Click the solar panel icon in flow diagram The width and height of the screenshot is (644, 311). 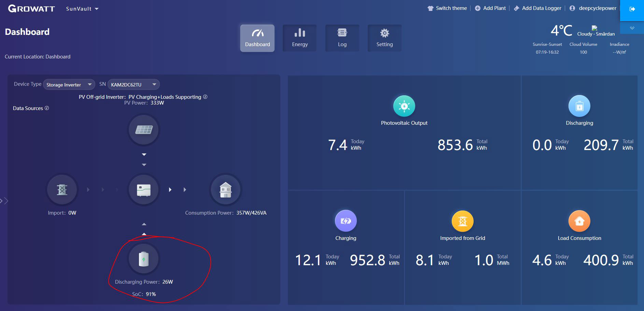coord(144,130)
